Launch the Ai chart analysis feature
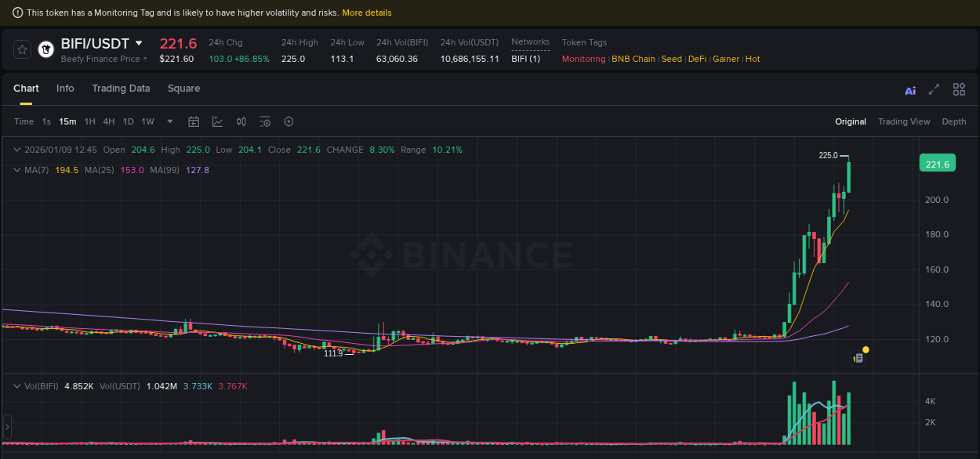The height and width of the screenshot is (459, 980). pyautogui.click(x=909, y=89)
